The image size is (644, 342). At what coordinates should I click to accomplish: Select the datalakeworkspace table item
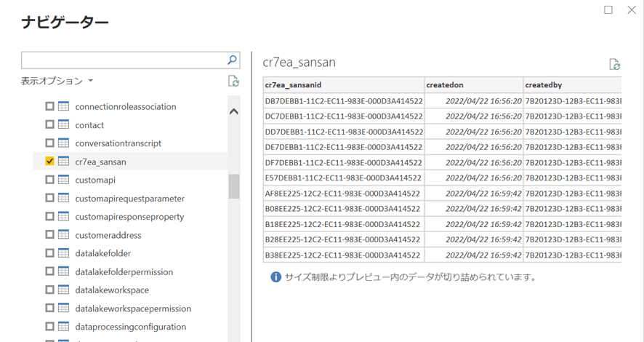[x=112, y=290]
